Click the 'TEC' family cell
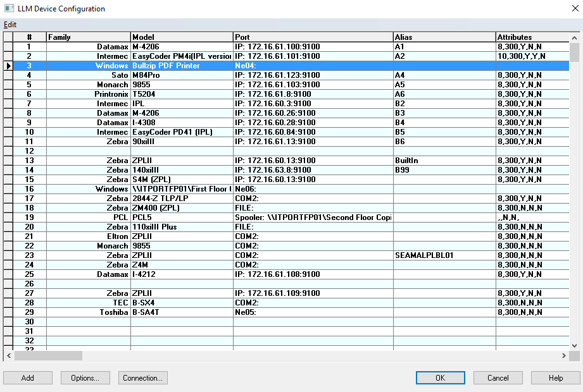Image resolution: width=583 pixels, height=392 pixels. 89,303
